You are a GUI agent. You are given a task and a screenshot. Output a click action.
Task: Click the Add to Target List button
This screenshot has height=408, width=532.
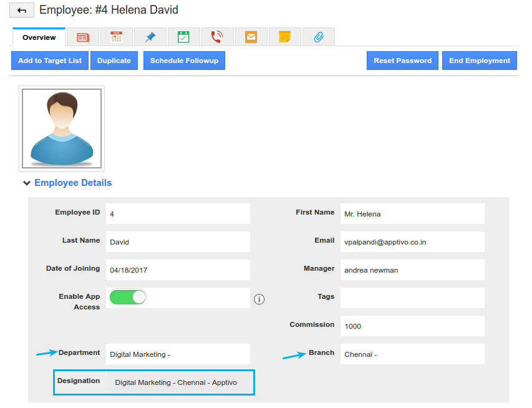49,60
